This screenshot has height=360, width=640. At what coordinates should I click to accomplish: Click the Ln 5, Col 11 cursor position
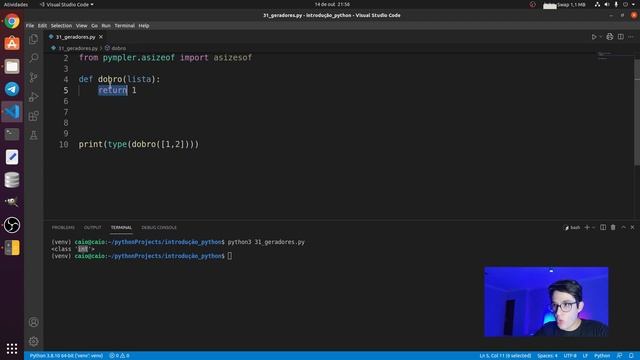click(505, 356)
